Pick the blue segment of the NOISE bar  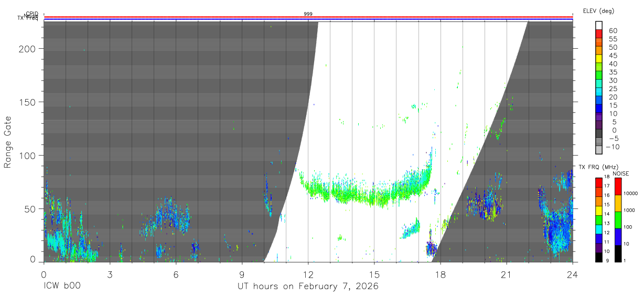(x=618, y=237)
